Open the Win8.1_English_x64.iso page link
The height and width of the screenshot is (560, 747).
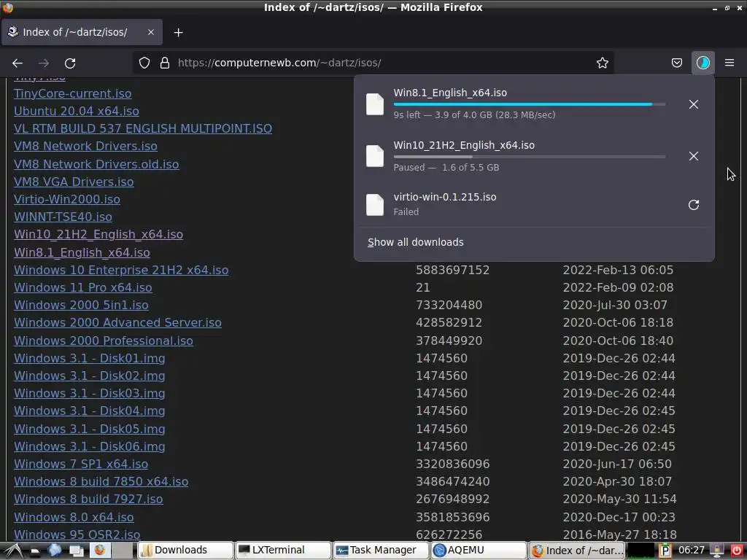(82, 252)
